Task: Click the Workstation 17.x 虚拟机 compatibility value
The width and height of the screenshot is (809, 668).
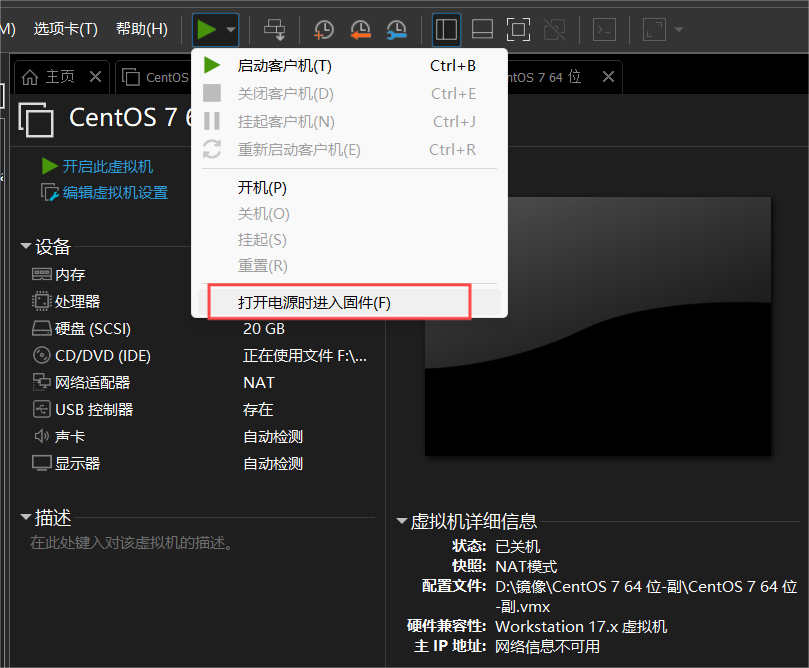Action: click(580, 626)
